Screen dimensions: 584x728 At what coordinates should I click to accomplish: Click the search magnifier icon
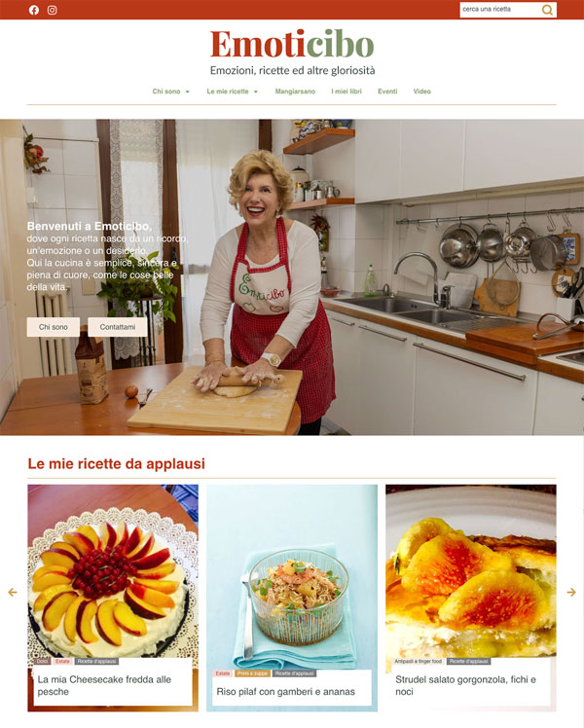click(547, 10)
